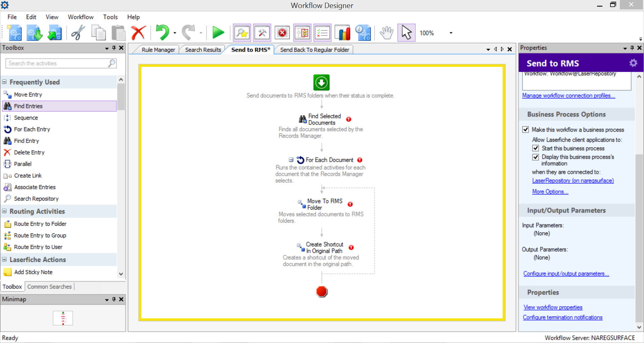Open the Edit menu
The height and width of the screenshot is (343, 644).
31,17
